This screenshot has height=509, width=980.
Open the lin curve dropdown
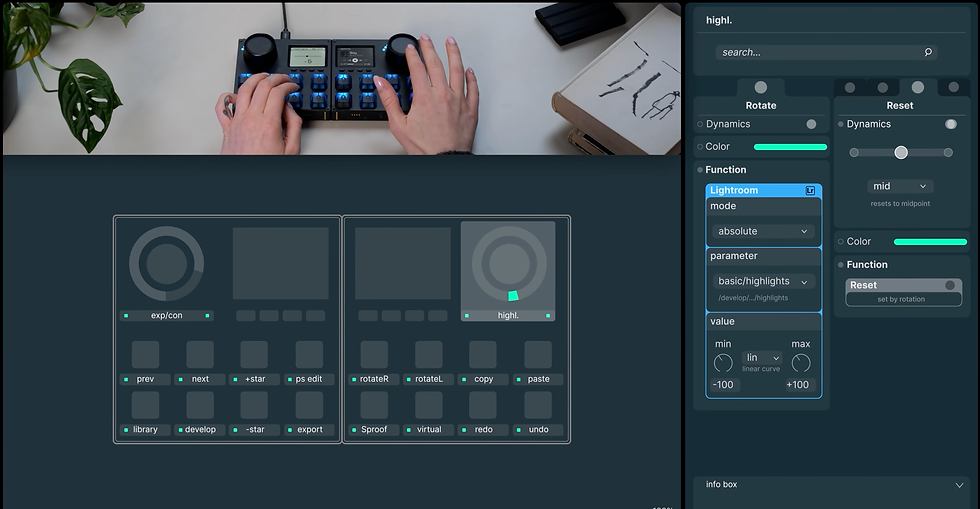click(762, 358)
